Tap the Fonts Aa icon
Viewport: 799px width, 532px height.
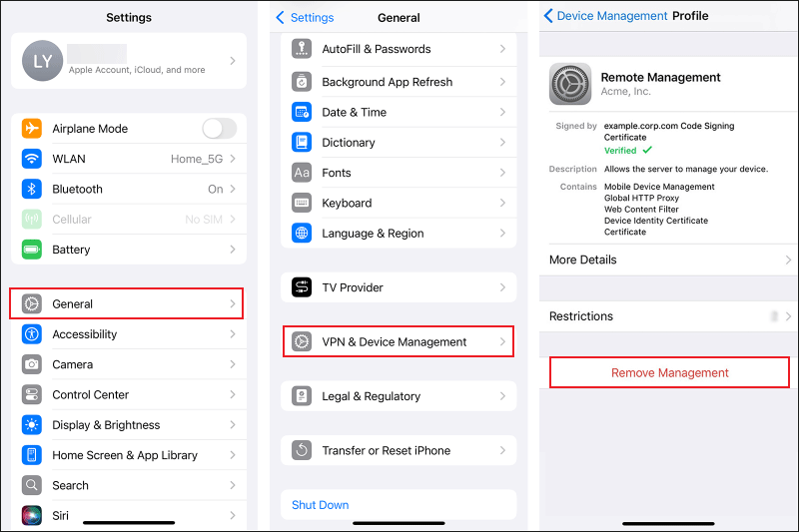pyautogui.click(x=302, y=173)
